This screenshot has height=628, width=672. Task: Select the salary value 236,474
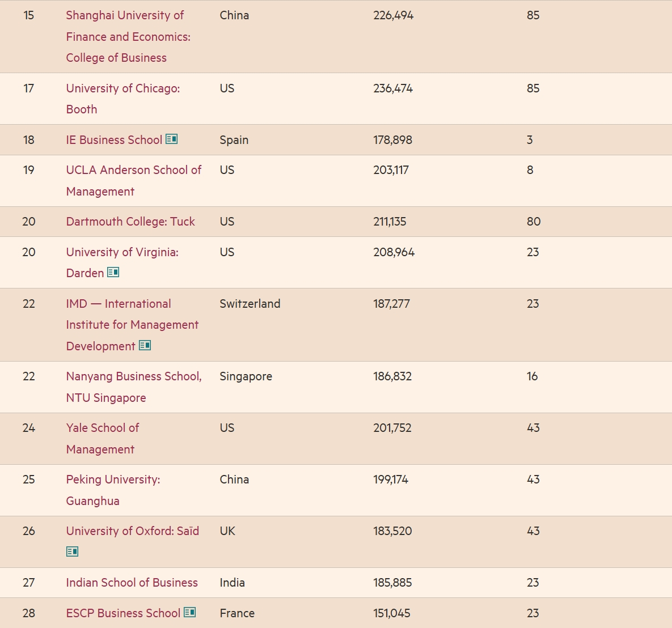(393, 88)
